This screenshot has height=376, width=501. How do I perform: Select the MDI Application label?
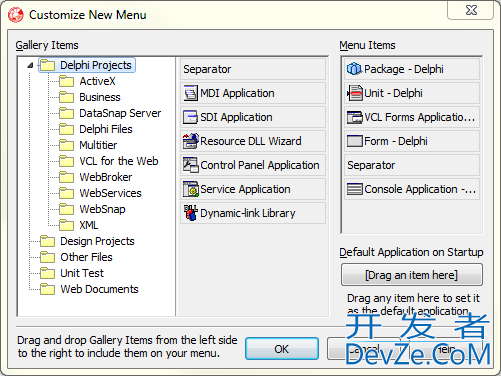click(237, 93)
